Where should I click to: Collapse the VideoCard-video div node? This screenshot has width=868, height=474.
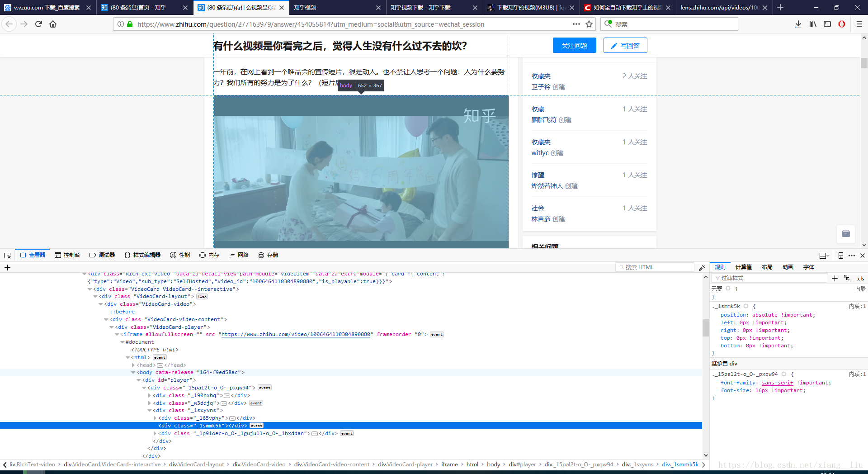[x=101, y=304]
